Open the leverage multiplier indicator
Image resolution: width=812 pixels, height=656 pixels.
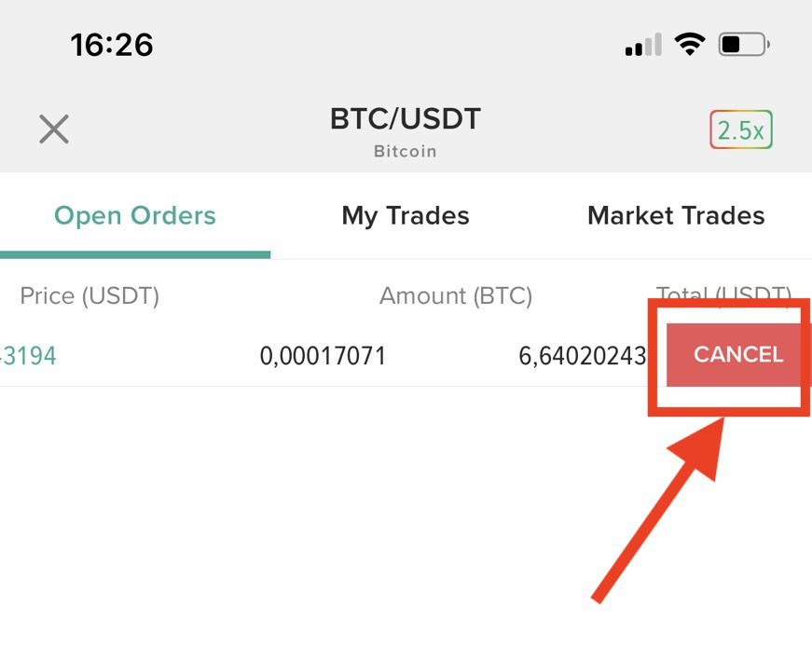click(x=740, y=130)
